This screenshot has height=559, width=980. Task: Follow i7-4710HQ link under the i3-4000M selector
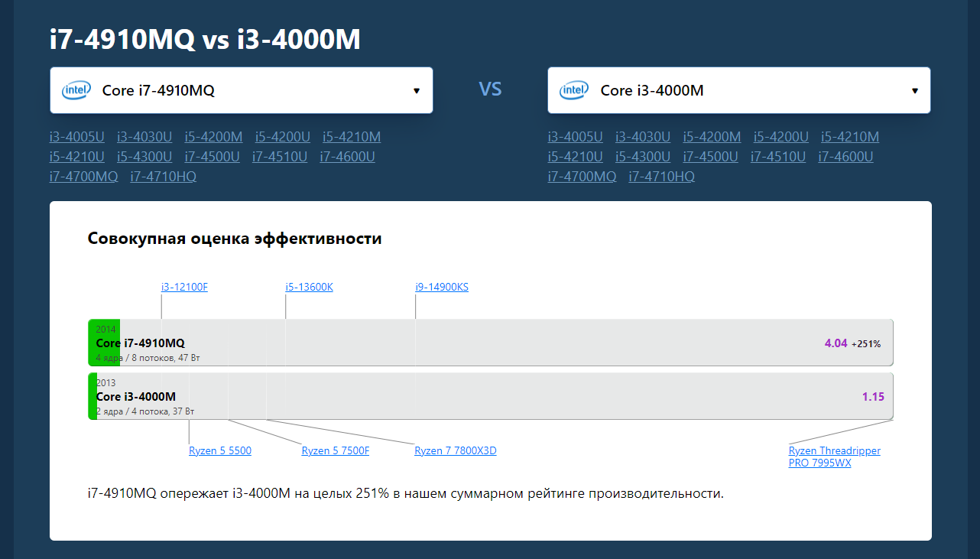[x=662, y=177]
